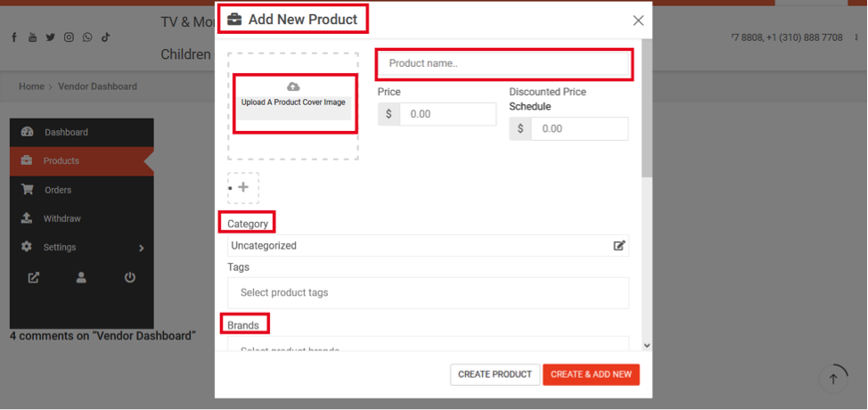The height and width of the screenshot is (410, 868).
Task: Click the Category label
Action: click(x=248, y=224)
